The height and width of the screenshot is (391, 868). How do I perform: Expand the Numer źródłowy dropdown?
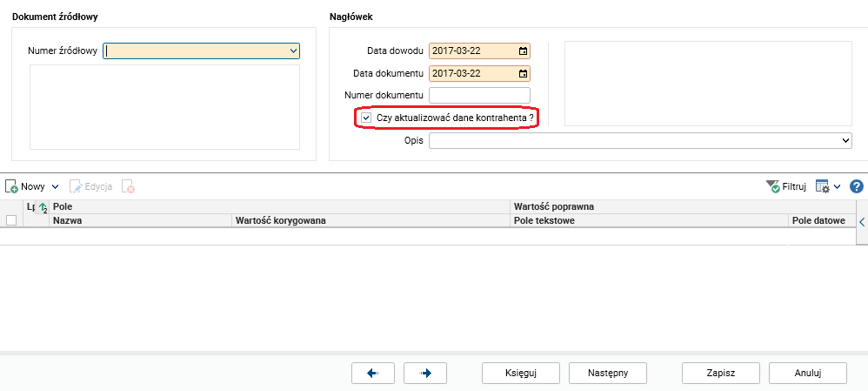click(293, 51)
